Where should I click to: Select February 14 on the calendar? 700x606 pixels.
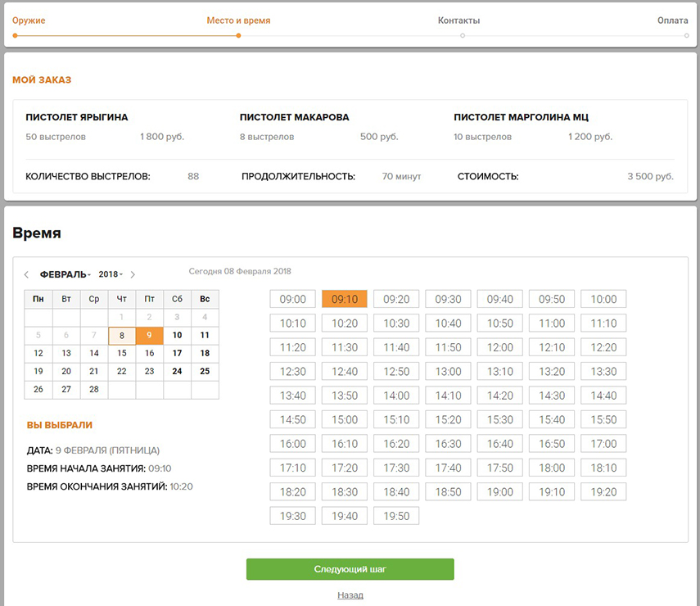pyautogui.click(x=94, y=353)
